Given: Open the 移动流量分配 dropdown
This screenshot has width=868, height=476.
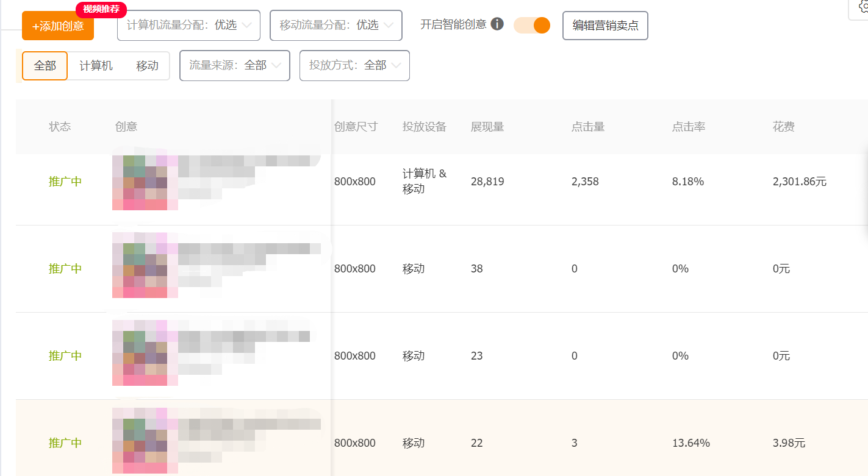Looking at the screenshot, I should tap(336, 25).
